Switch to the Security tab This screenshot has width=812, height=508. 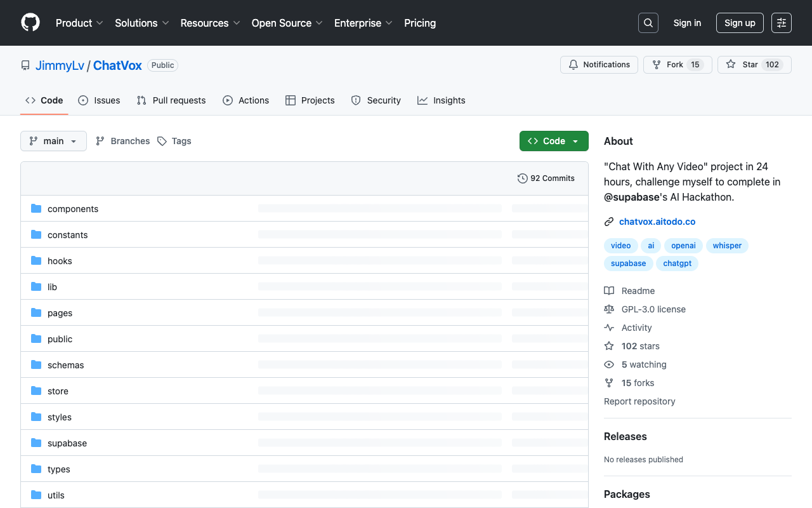coord(376,100)
